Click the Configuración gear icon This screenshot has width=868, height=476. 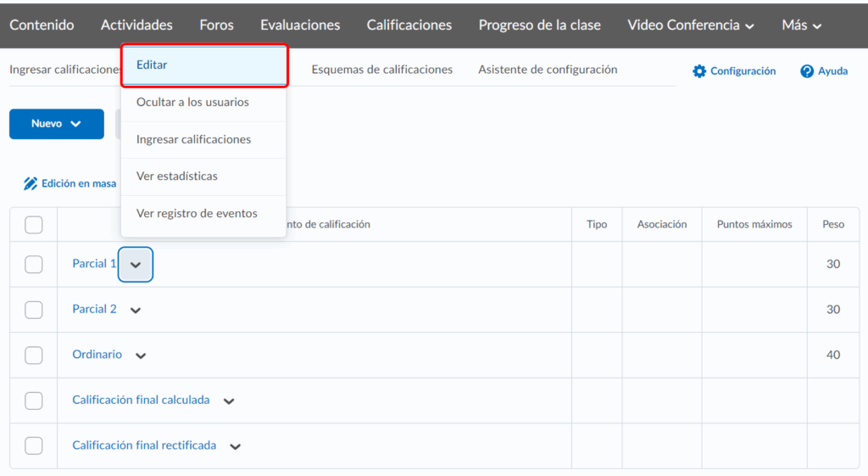pos(699,71)
